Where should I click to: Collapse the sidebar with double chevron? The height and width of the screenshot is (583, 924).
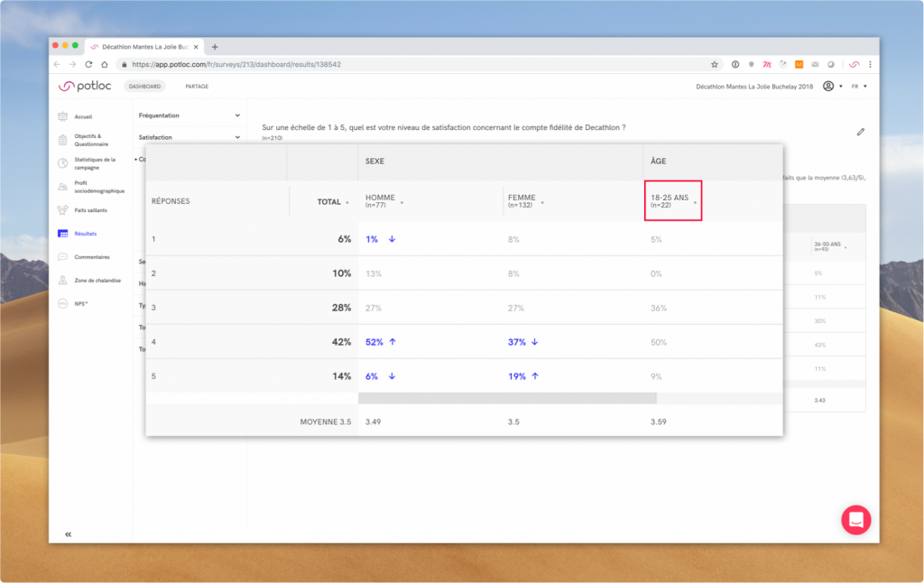click(69, 534)
